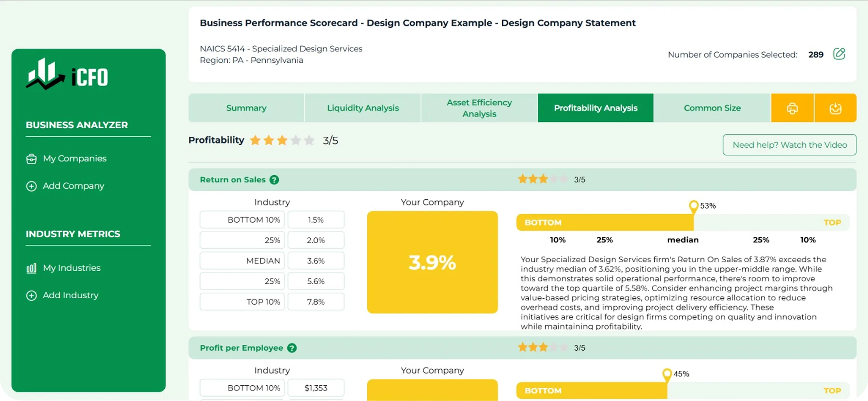Click the Add Industry plus icon
Screen dimensions: 868x401
pos(31,296)
